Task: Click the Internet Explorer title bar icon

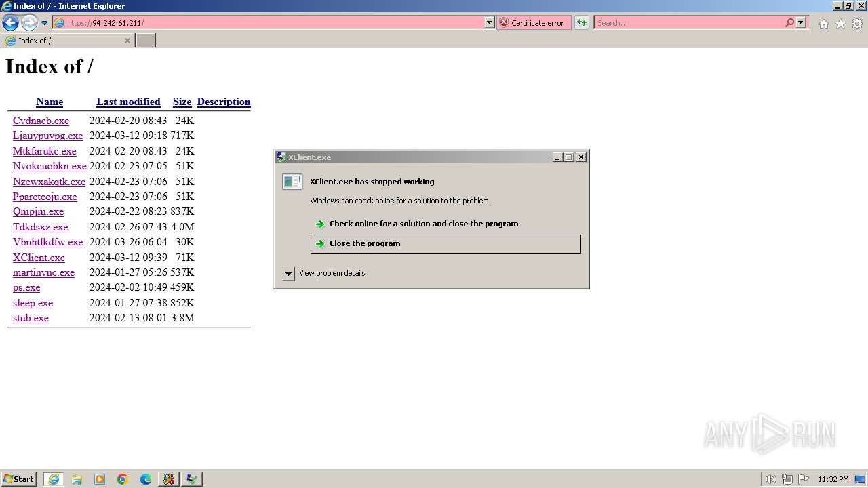Action: pyautogui.click(x=7, y=6)
